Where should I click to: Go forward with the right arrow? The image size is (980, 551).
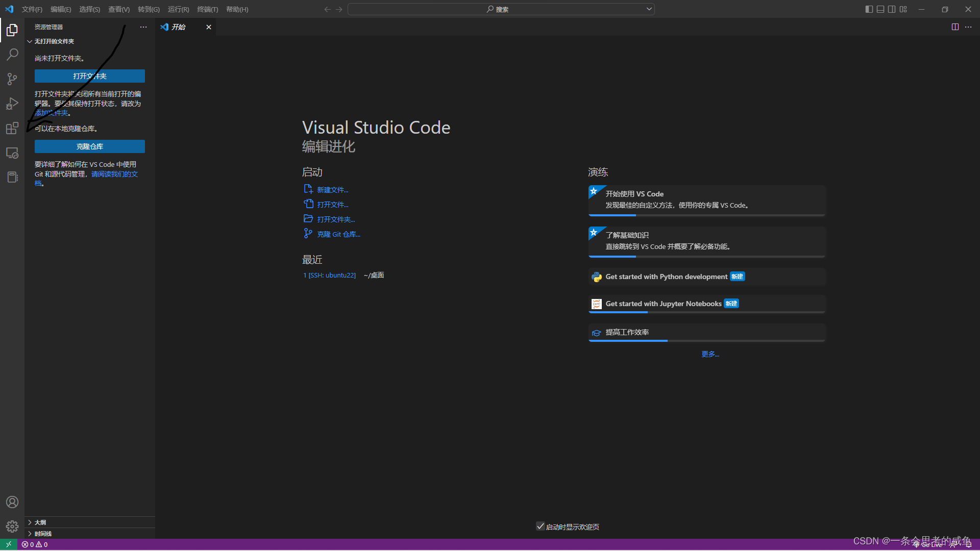[x=339, y=9]
